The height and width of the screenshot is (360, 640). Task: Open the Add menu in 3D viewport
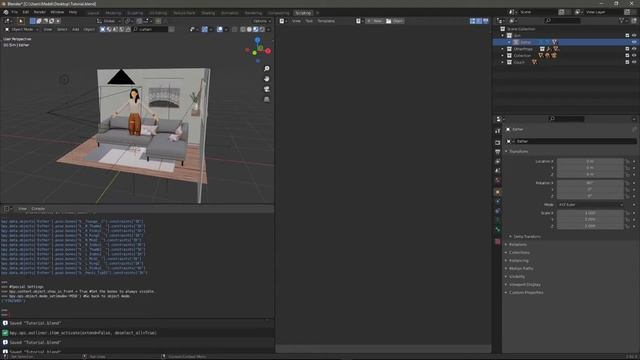tap(76, 29)
